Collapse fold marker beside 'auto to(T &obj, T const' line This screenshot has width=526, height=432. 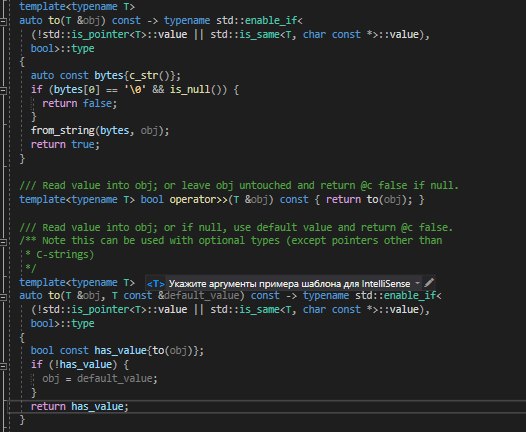coord(3,296)
